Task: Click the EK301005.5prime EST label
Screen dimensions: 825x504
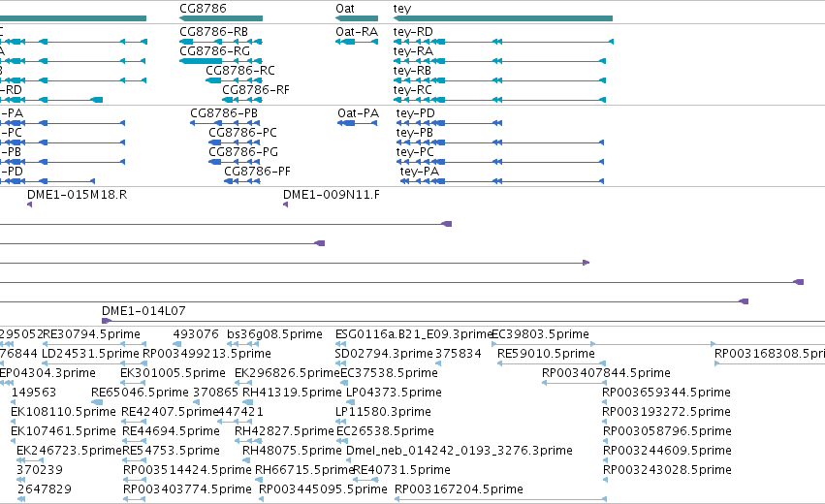Action: [174, 373]
